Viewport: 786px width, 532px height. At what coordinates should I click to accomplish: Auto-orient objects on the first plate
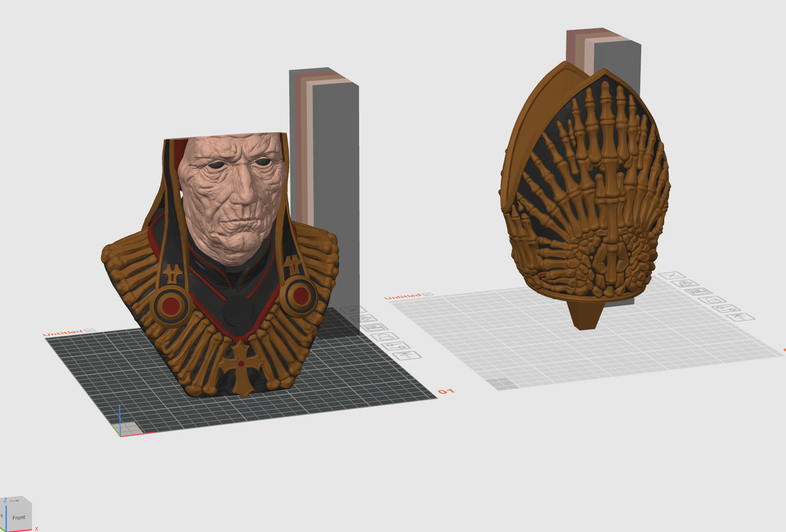(x=364, y=319)
